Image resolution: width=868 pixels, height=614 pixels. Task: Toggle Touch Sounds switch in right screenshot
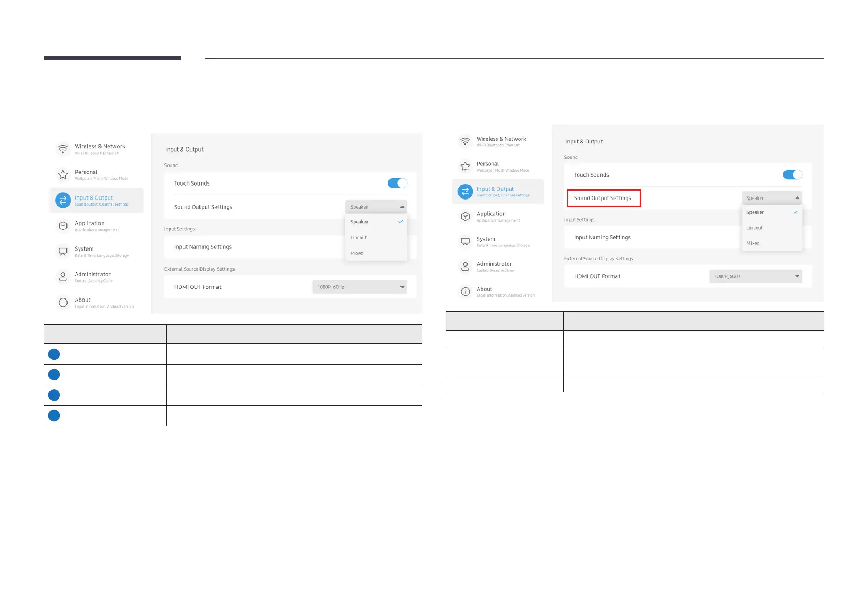pyautogui.click(x=792, y=175)
